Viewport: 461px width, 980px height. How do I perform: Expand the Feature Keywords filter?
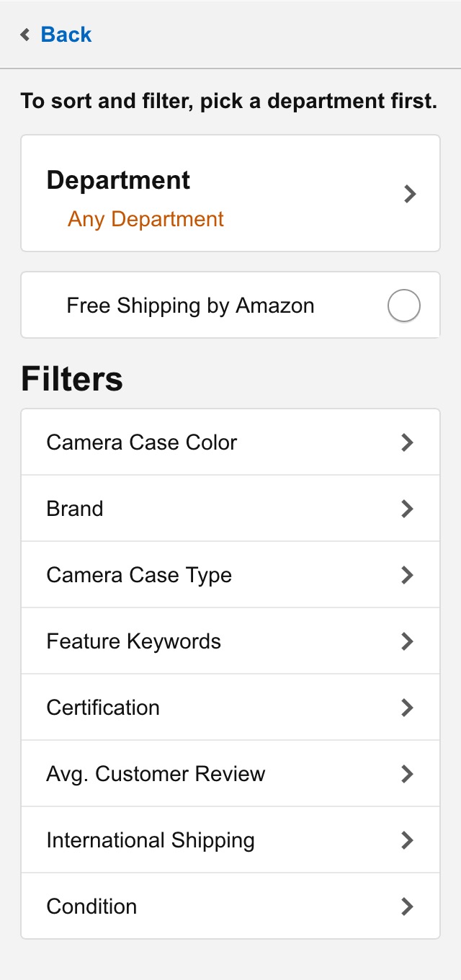click(x=230, y=641)
